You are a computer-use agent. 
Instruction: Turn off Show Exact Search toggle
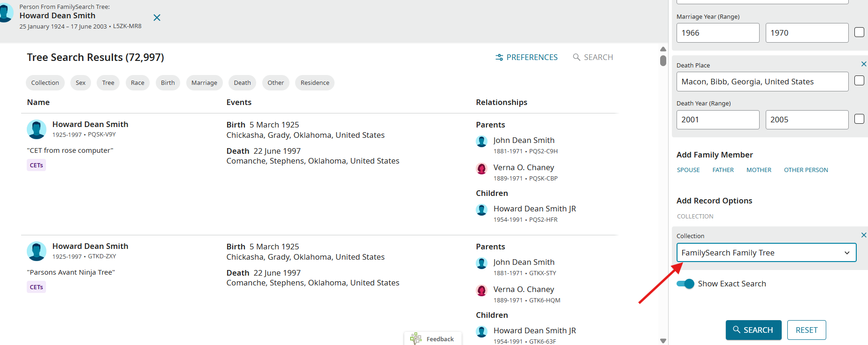[x=685, y=284]
